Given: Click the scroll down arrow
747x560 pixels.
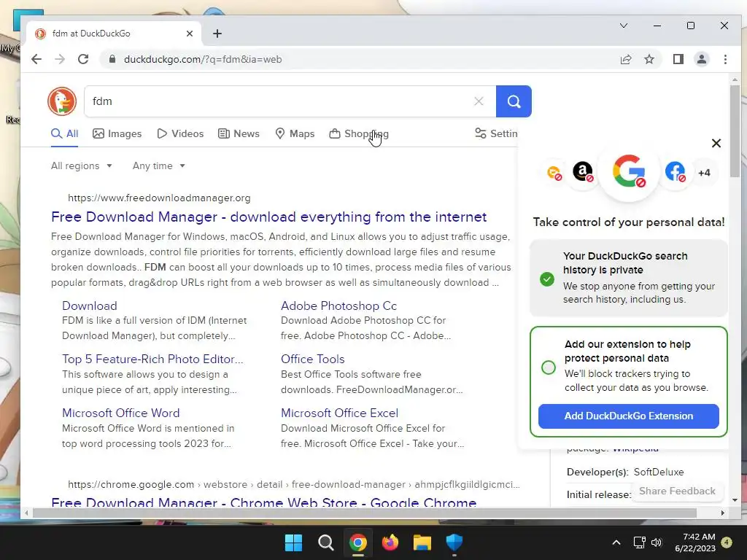Looking at the screenshot, I should click(735, 500).
